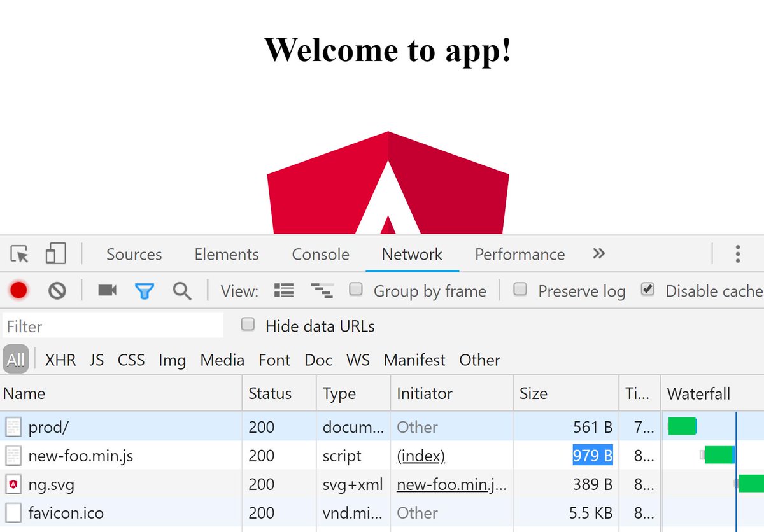Activate the inspect element picker icon

pos(20,254)
